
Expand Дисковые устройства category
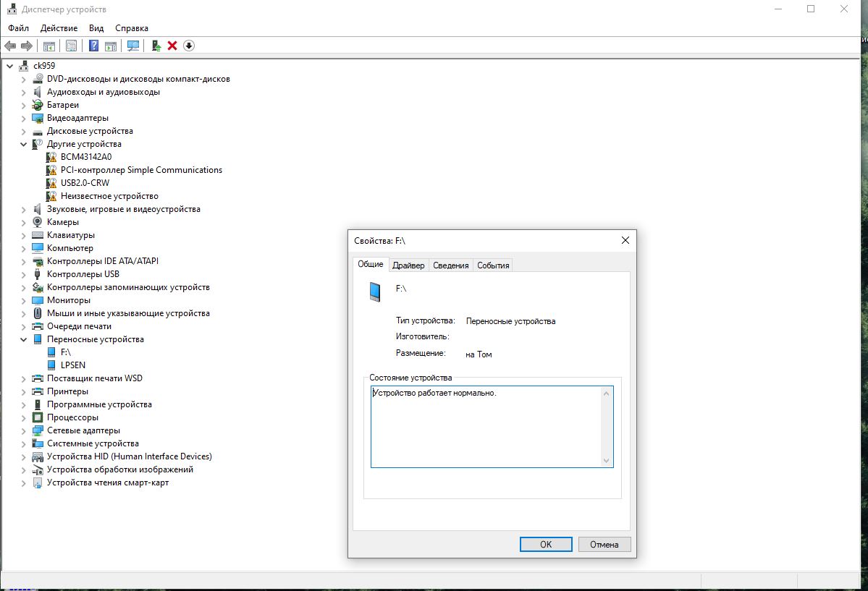point(23,132)
